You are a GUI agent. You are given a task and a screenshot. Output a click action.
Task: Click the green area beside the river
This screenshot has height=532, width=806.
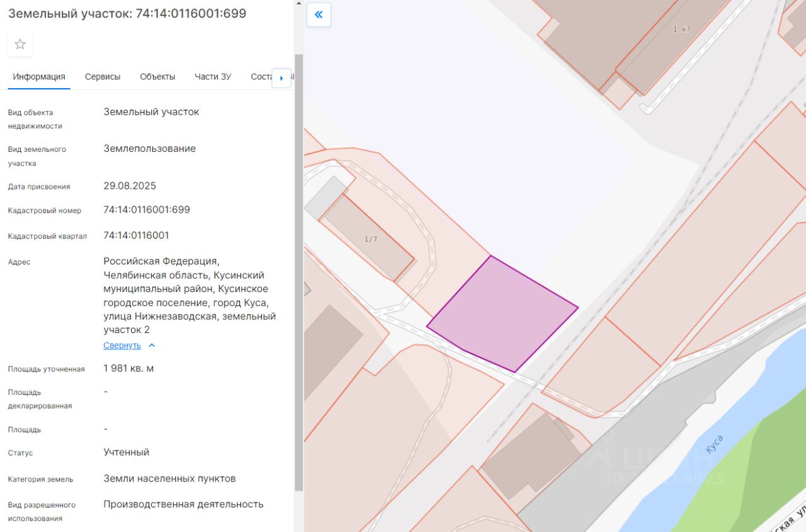pos(756,466)
